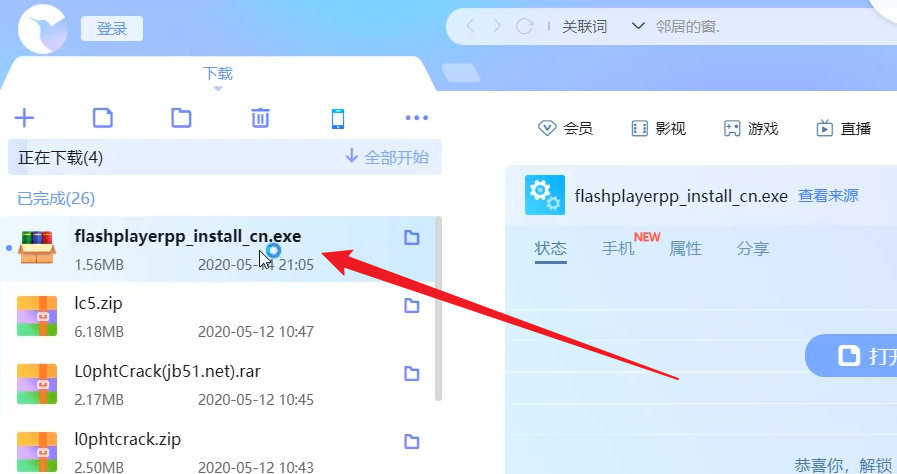897x474 pixels.
Task: Collapse the 已完成(26) section
Action: (56, 198)
